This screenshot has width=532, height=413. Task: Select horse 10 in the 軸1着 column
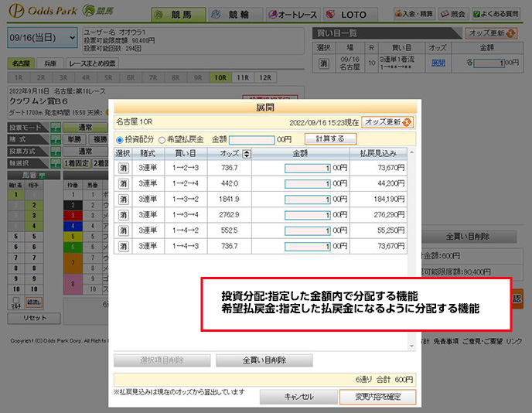pos(16,289)
